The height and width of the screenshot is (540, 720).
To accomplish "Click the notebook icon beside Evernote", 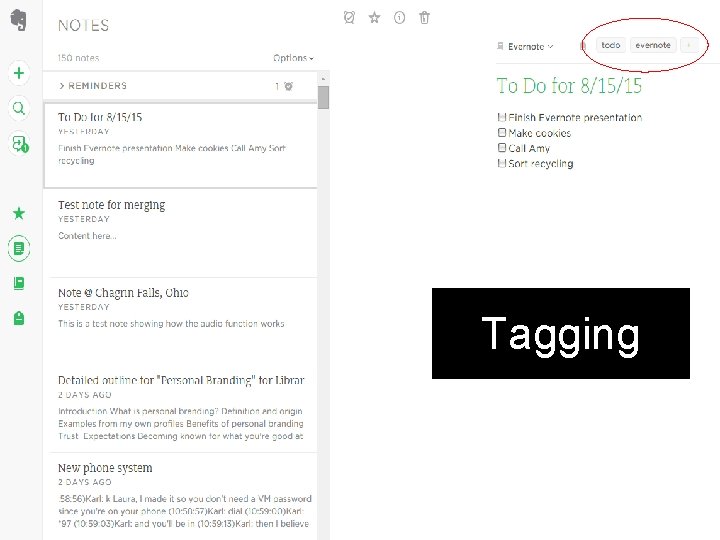I will point(500,46).
